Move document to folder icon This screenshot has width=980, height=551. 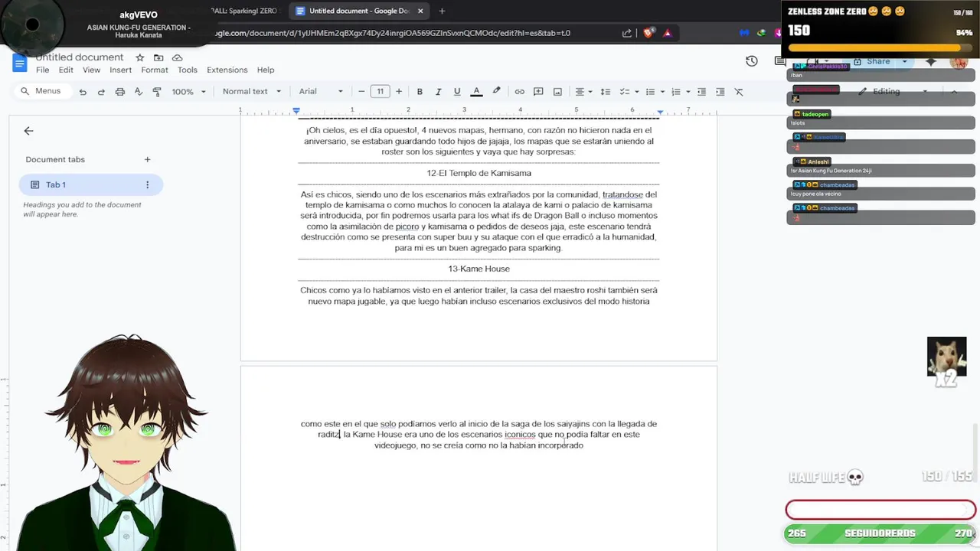(158, 57)
